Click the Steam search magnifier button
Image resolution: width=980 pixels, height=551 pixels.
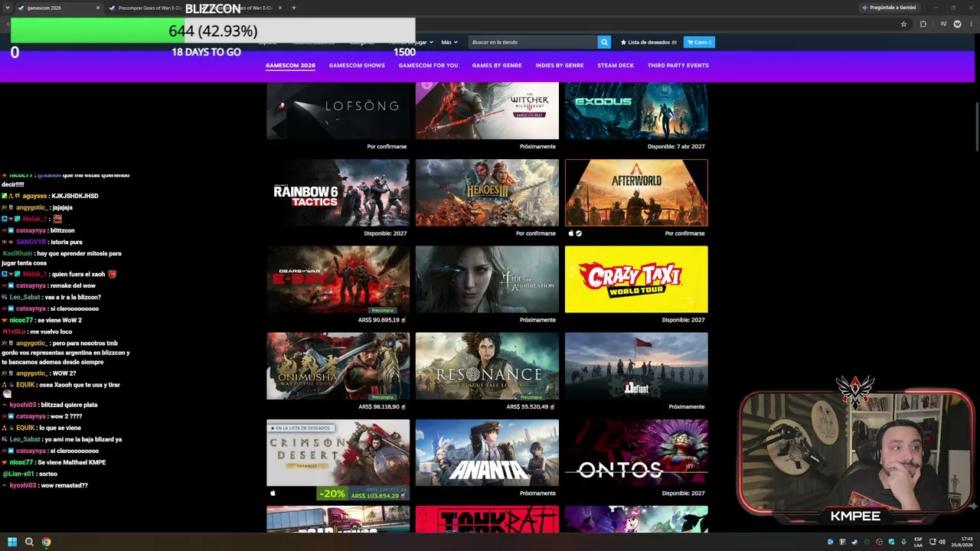click(604, 42)
